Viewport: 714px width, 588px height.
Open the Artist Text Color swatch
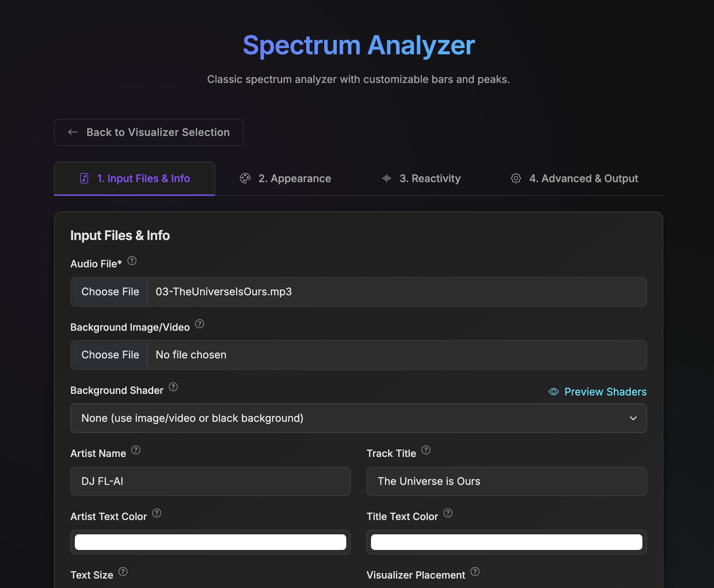coord(211,542)
